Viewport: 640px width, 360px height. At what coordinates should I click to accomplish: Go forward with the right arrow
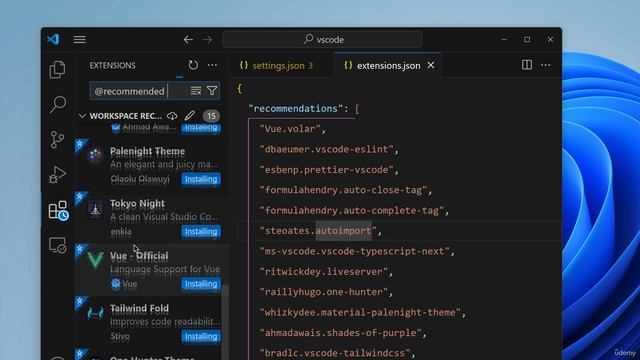[x=208, y=40]
